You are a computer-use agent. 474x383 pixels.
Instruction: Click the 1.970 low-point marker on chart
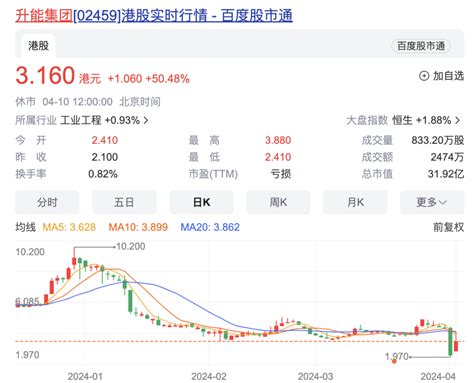(x=396, y=357)
